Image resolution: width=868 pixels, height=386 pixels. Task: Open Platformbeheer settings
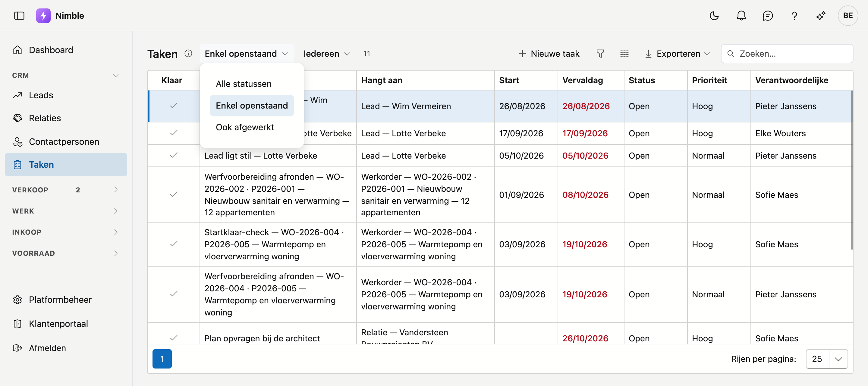click(x=66, y=300)
